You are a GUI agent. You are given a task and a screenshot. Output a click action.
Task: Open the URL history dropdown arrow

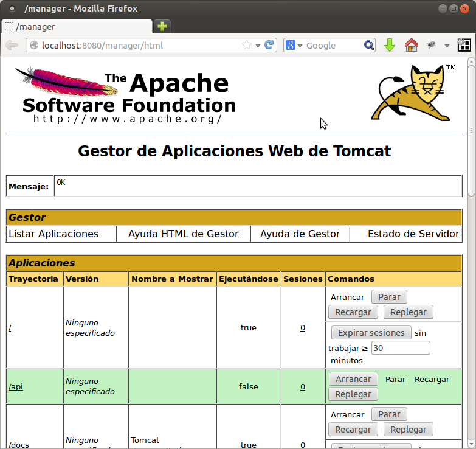(x=258, y=46)
